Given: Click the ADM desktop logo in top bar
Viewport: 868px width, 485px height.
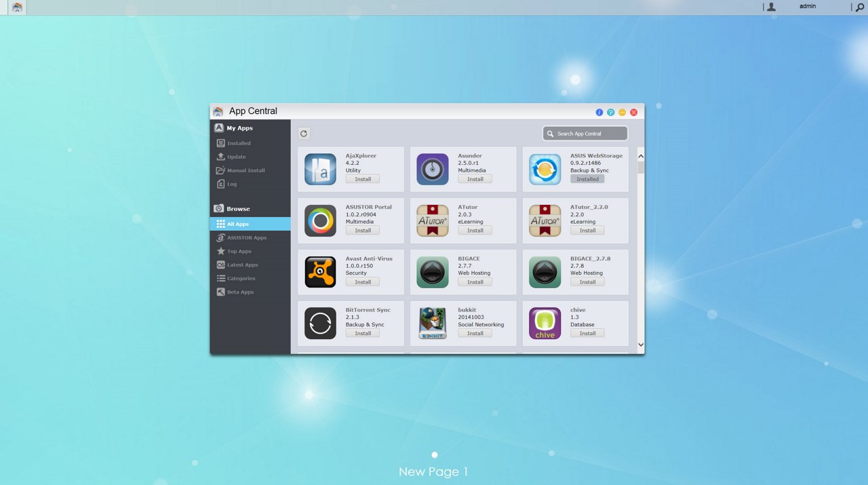Looking at the screenshot, I should click(17, 7).
